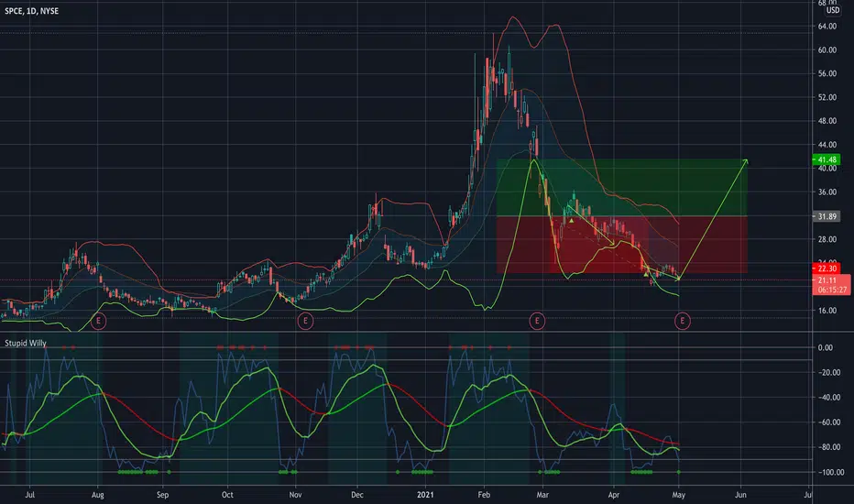Click the 52.00 price axis label
This screenshot has height=504, width=854.
pyautogui.click(x=827, y=97)
